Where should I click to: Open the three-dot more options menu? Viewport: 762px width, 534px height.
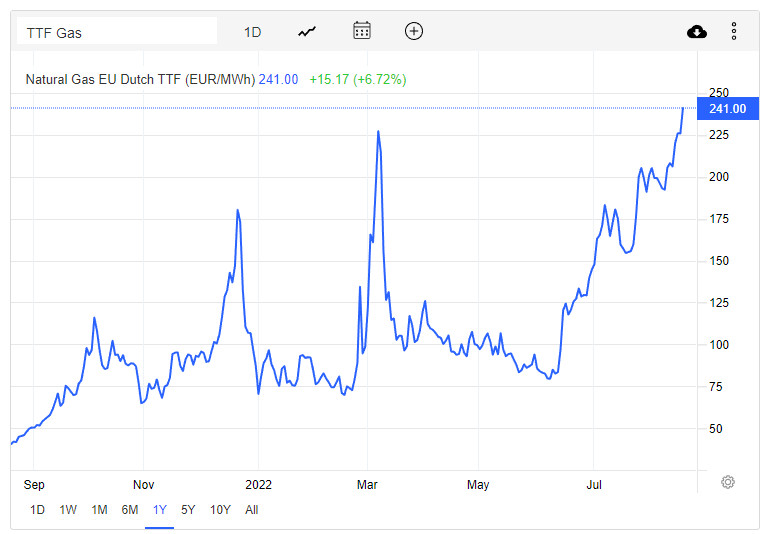point(734,32)
